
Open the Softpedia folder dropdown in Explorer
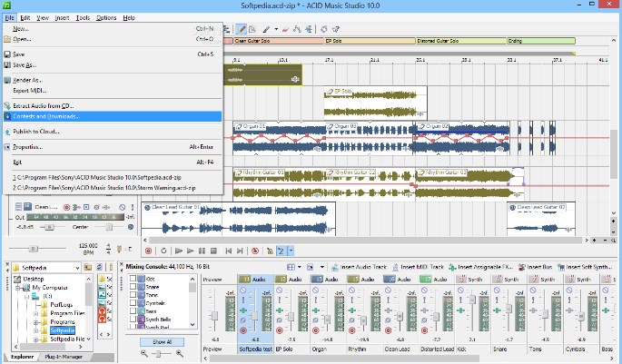coord(77,268)
